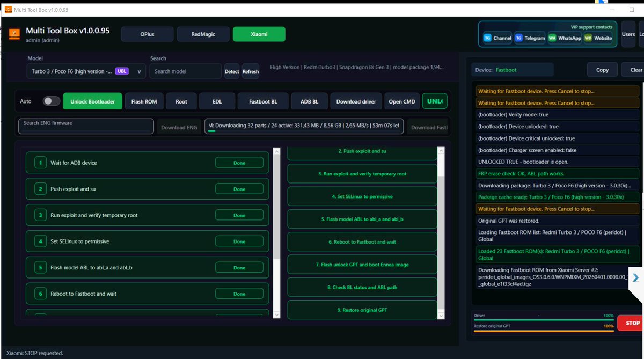This screenshot has height=359, width=644.
Task: Select step 8. Check BL status and ABL path
Action: point(362,287)
